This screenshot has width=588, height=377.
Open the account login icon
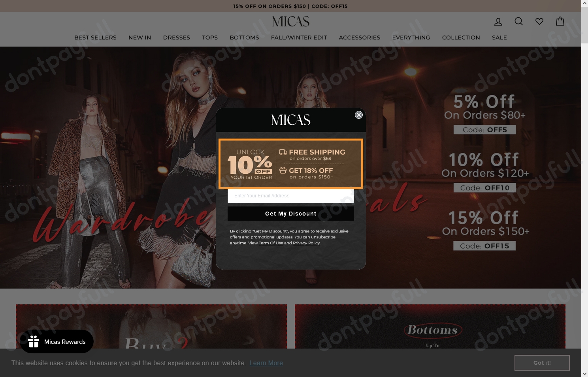(x=498, y=21)
